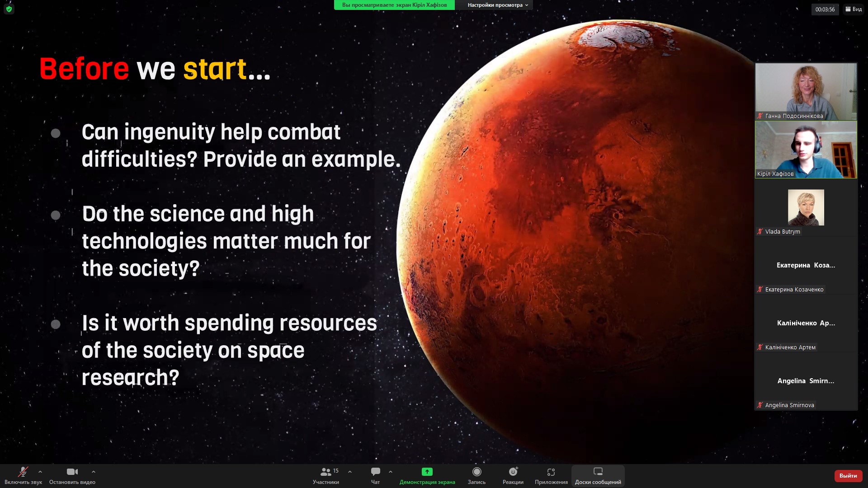The width and height of the screenshot is (868, 488).
Task: Open the Чат chat panel
Action: pos(375,475)
